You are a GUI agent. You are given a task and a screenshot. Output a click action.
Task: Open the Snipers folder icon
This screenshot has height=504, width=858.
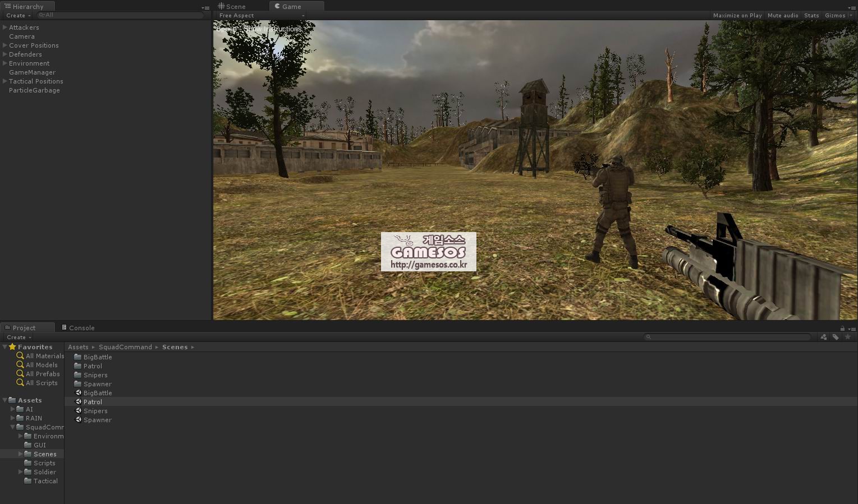[78, 375]
